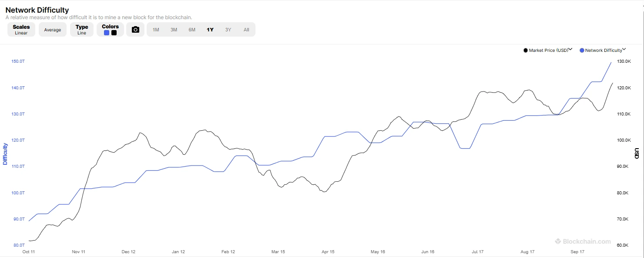This screenshot has height=258, width=644.
Task: Select the 3M time range
Action: [174, 30]
